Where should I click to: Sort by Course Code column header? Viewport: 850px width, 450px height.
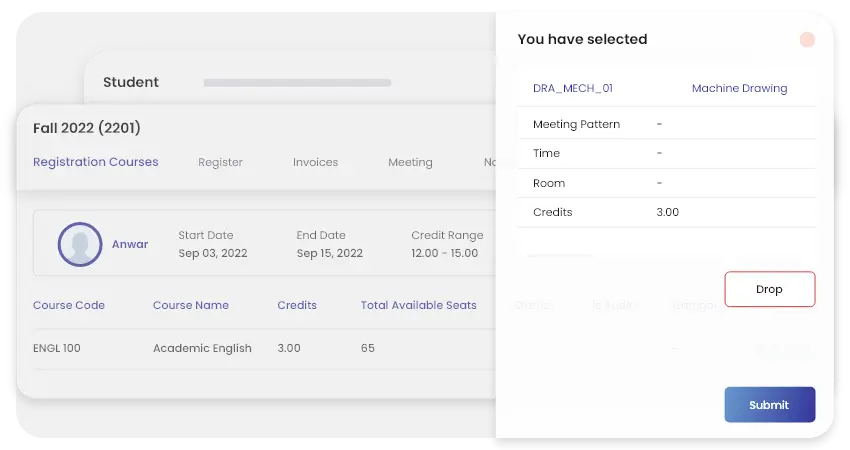(69, 305)
